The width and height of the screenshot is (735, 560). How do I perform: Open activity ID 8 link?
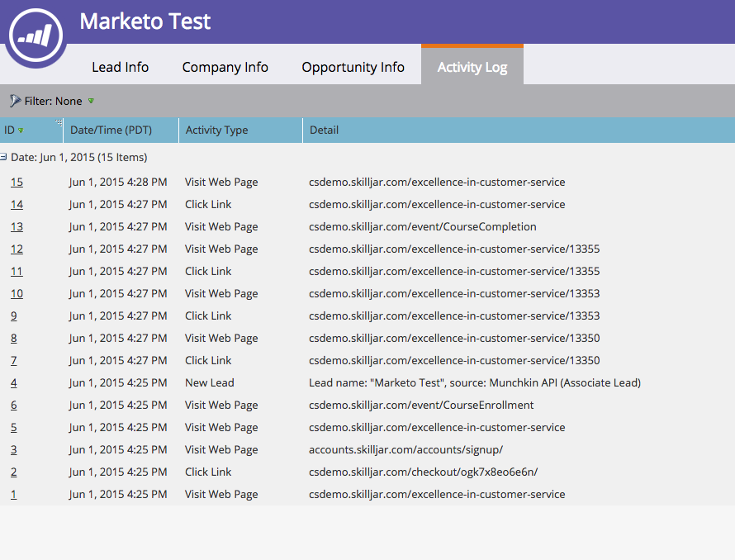13,338
